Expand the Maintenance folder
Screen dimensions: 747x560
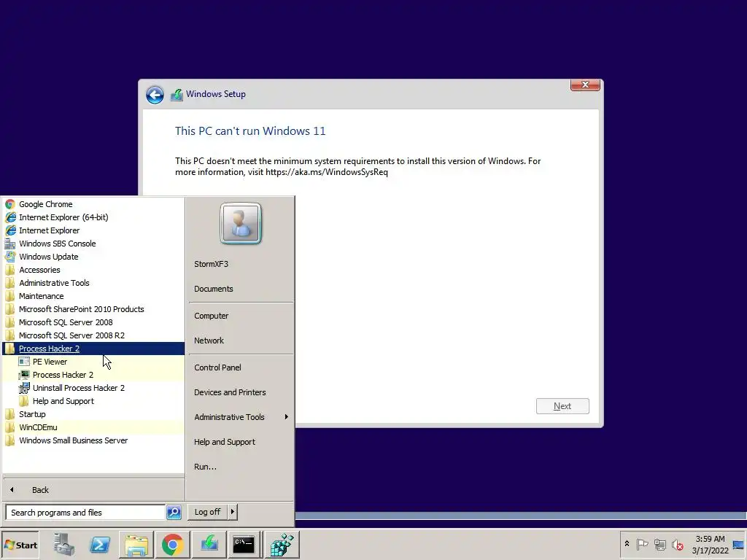coord(93,296)
